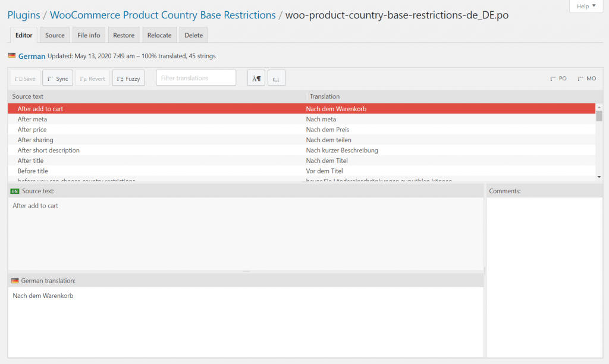Go to the Plugins breadcrumb link
The height and width of the screenshot is (364, 609).
(x=24, y=15)
